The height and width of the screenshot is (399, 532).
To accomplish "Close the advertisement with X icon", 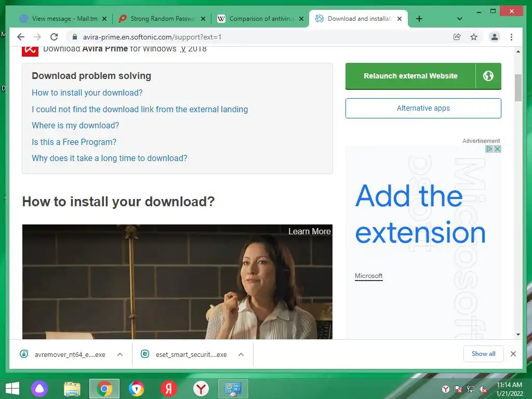I will pyautogui.click(x=497, y=149).
